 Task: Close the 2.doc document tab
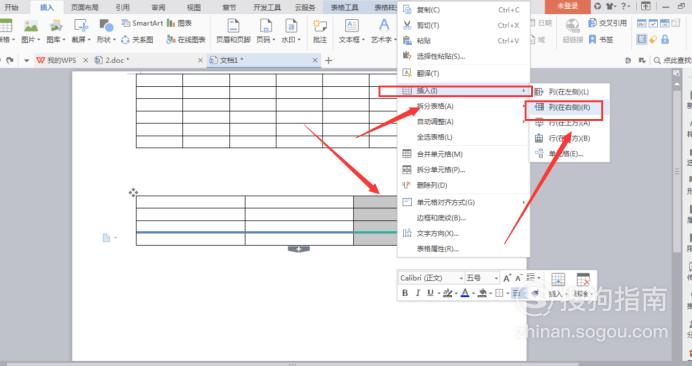200,60
